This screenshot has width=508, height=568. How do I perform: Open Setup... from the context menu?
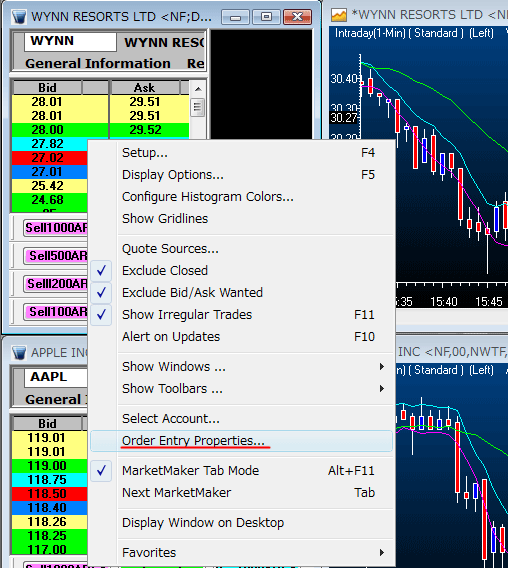pyautogui.click(x=241, y=153)
